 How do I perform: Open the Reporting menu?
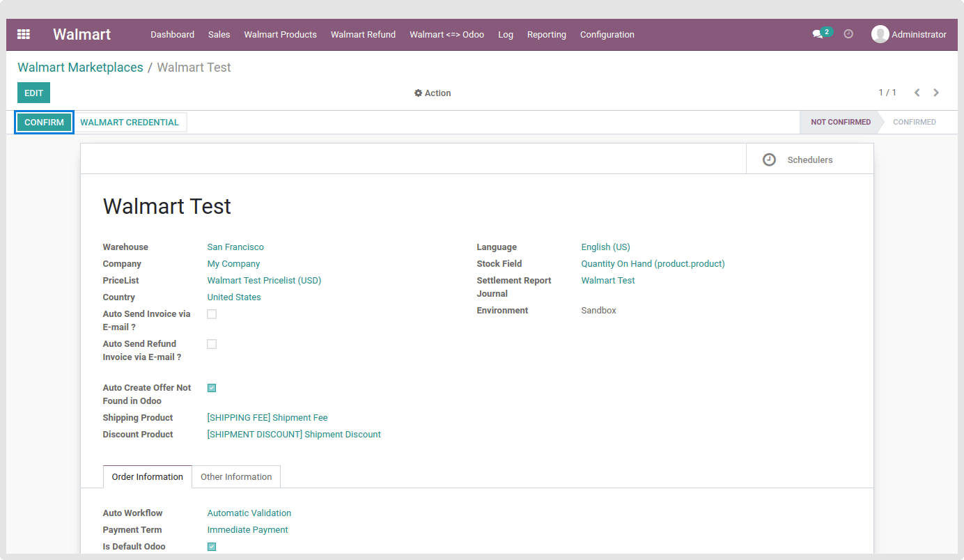(547, 34)
